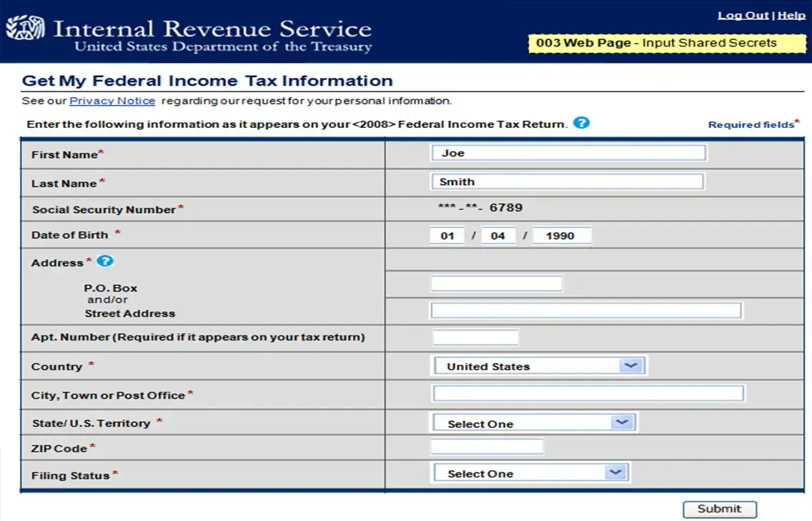Screen dimensions: 812x521
Task: Open the Country dropdown
Action: (x=540, y=366)
